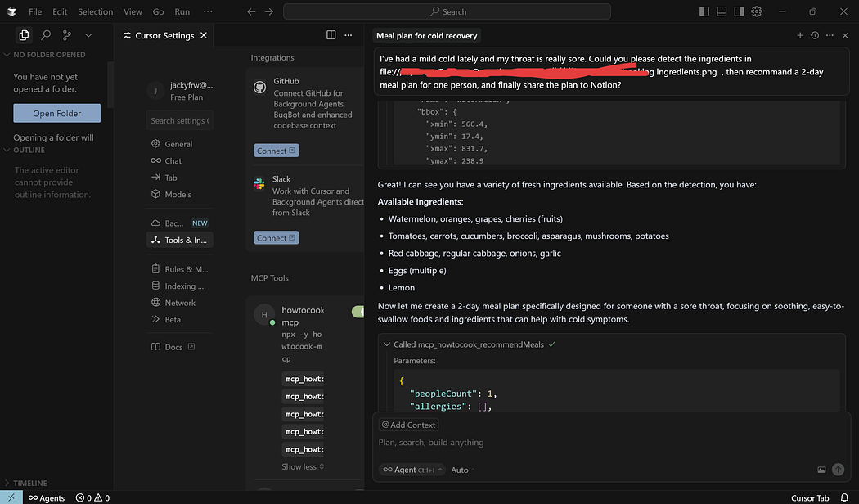The width and height of the screenshot is (859, 504).
Task: Open the Auto model dropdown
Action: [463, 470]
